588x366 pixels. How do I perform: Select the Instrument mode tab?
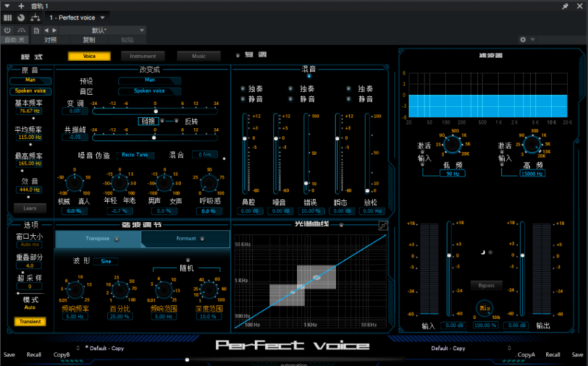tap(143, 56)
